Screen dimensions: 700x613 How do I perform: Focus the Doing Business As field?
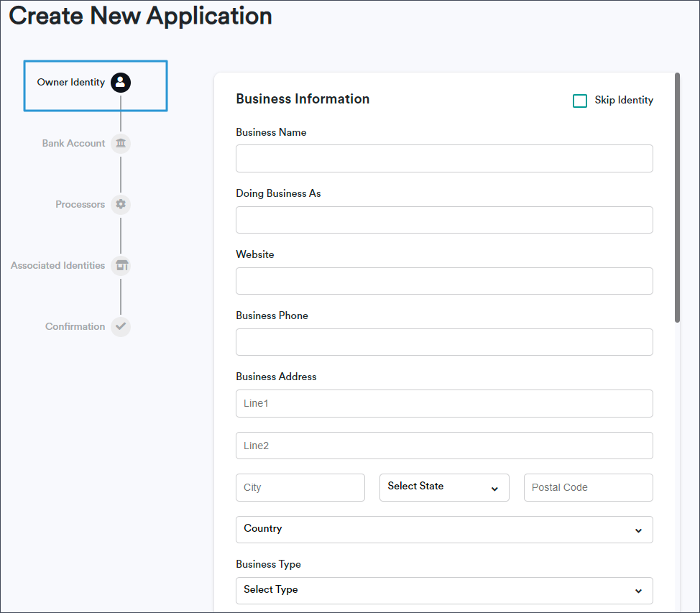pyautogui.click(x=444, y=220)
